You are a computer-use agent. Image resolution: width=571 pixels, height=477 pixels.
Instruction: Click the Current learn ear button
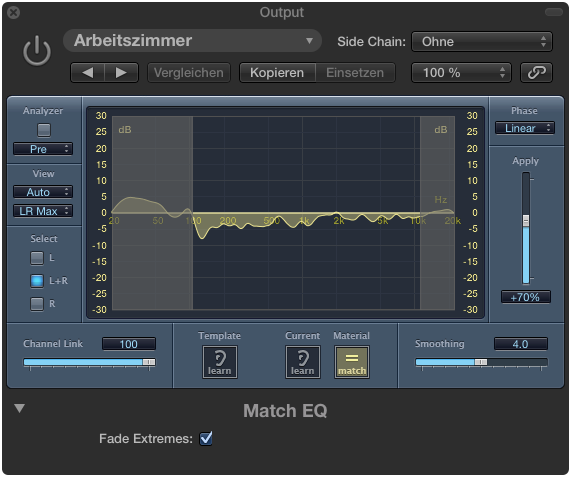click(x=303, y=362)
